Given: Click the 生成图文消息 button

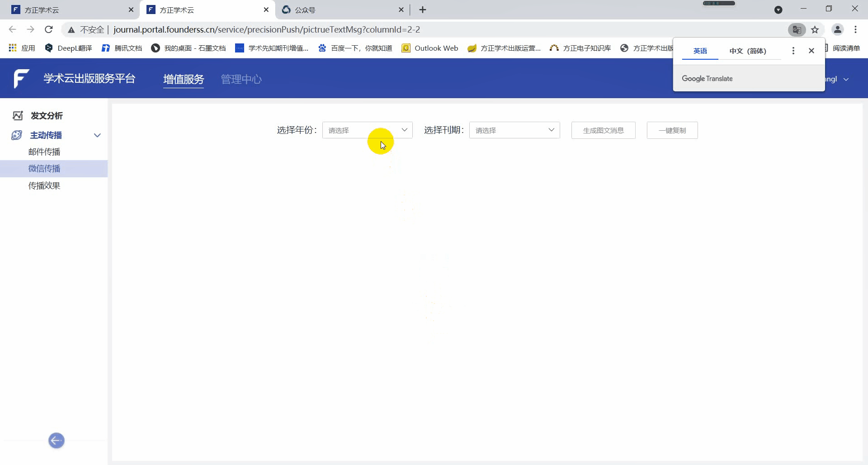Looking at the screenshot, I should (x=603, y=130).
